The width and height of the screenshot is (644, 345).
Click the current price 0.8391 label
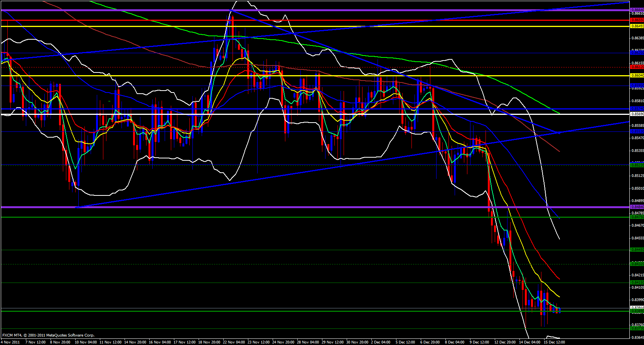636,308
